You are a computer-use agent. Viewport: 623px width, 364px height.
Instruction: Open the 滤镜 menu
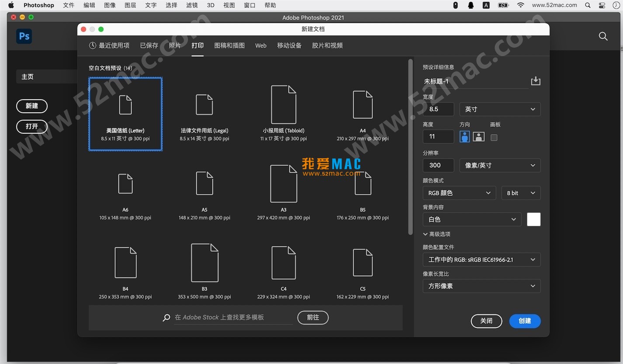click(192, 5)
